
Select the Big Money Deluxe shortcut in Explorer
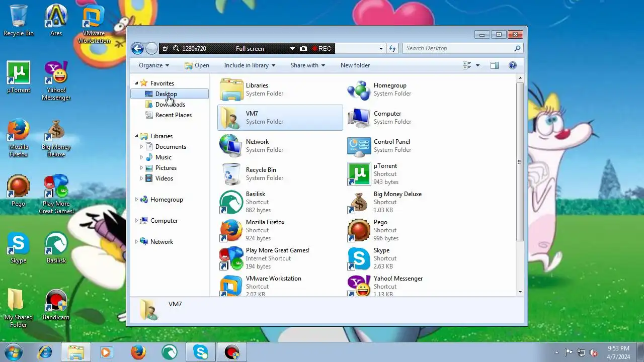point(408,202)
